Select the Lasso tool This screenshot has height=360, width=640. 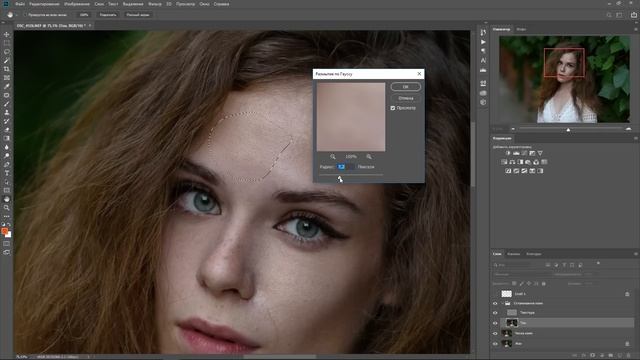pos(7,52)
